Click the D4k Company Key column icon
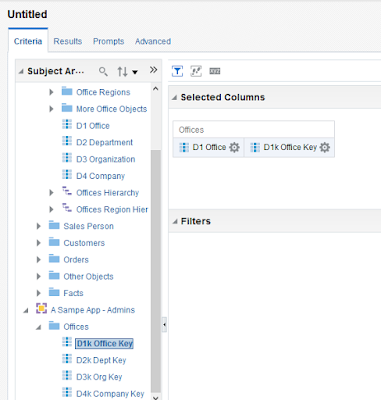This screenshot has height=400, width=381. 67,392
